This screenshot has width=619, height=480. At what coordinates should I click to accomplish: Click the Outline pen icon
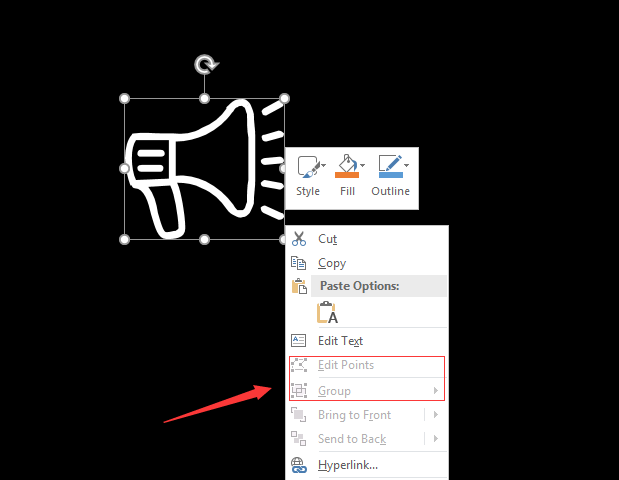click(x=390, y=163)
